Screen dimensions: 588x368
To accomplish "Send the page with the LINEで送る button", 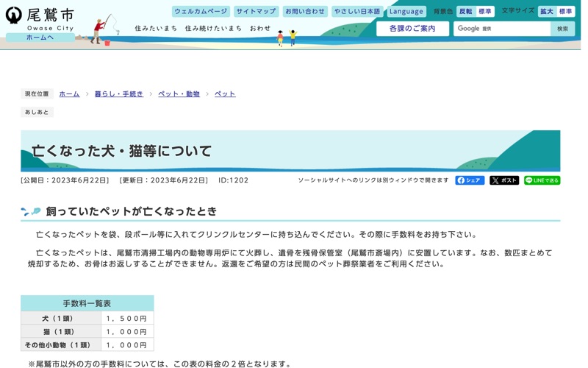I will [x=542, y=180].
